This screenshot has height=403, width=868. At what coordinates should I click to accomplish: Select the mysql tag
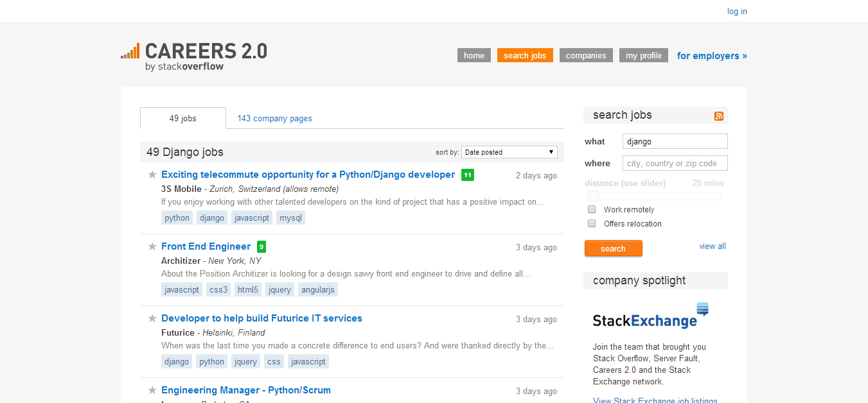point(290,218)
